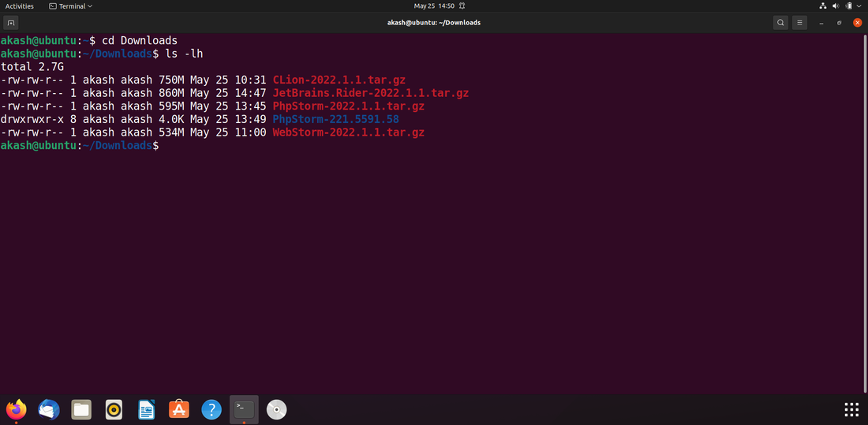Click PhpStorm-2022.1.1.tar.gz filename
Image resolution: width=868 pixels, height=425 pixels.
349,106
